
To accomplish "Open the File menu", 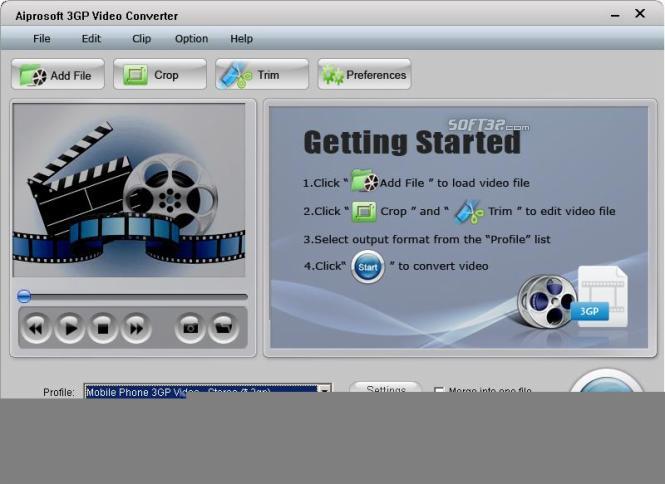I will (x=42, y=39).
